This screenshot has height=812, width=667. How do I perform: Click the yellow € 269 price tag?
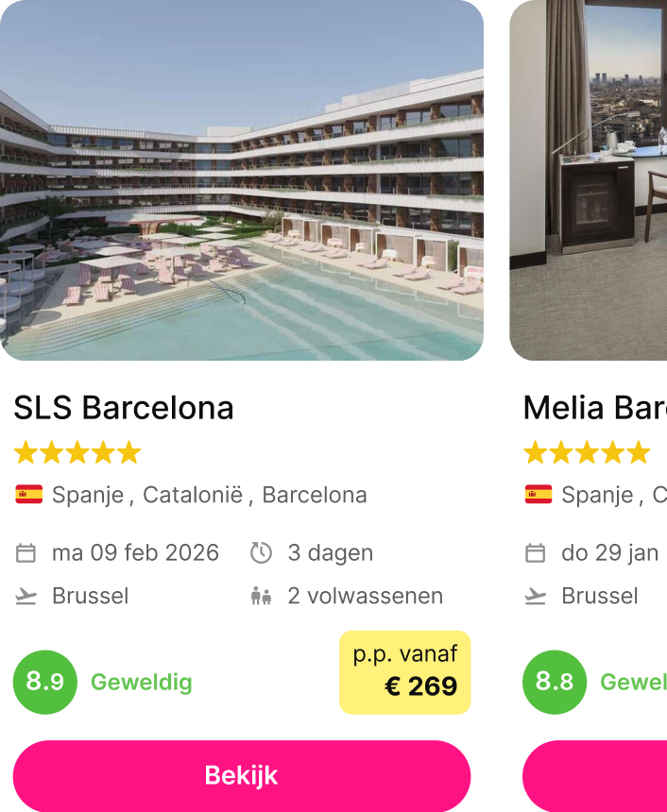click(404, 672)
